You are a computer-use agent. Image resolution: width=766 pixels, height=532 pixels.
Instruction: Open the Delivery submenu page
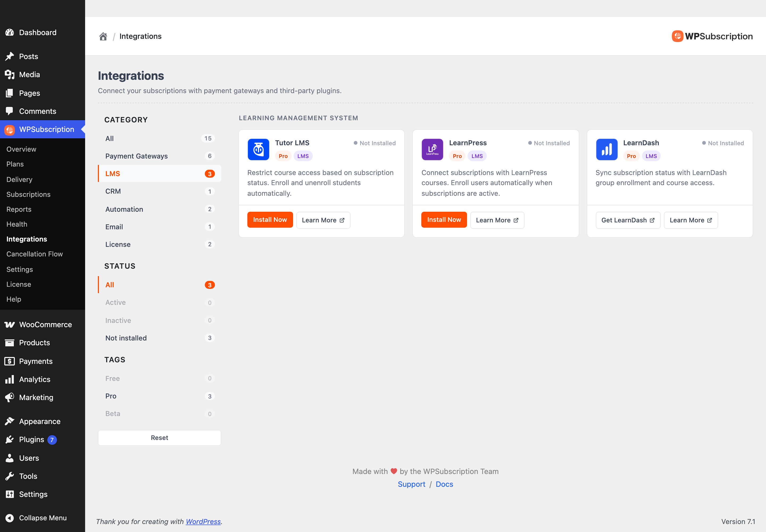pos(19,179)
